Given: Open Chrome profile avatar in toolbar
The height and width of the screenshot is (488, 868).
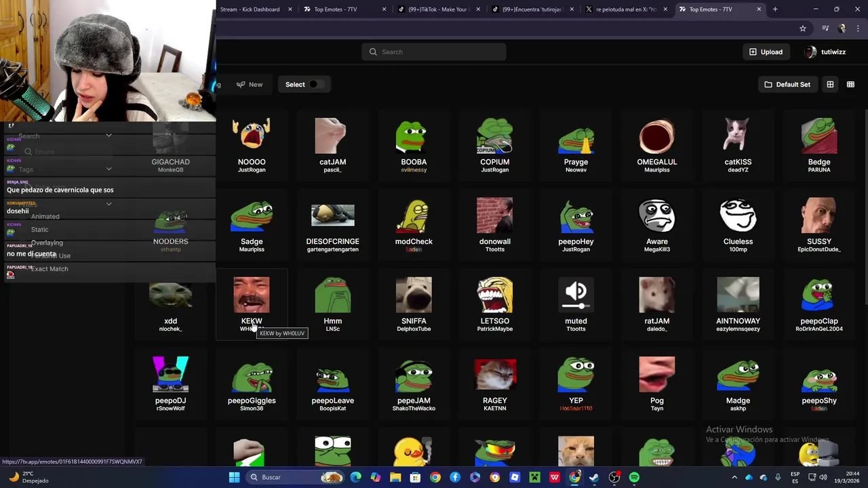Looking at the screenshot, I should click(842, 28).
